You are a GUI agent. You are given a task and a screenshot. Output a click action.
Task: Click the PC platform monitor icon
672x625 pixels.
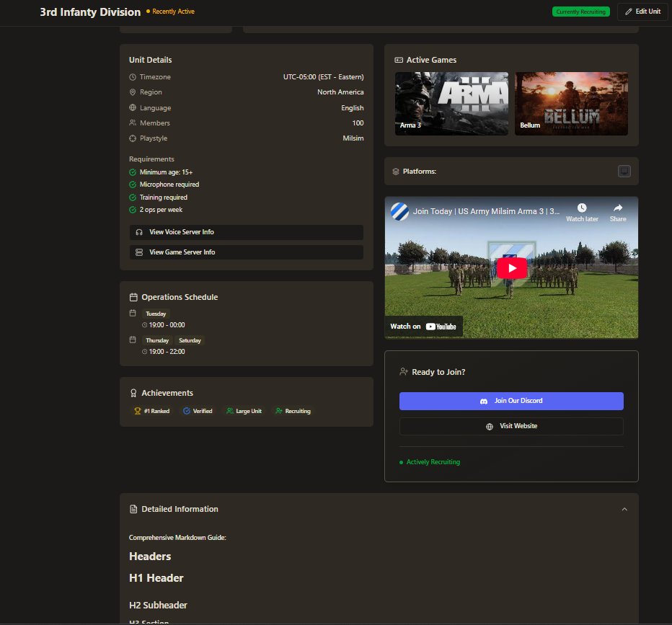[x=624, y=172]
